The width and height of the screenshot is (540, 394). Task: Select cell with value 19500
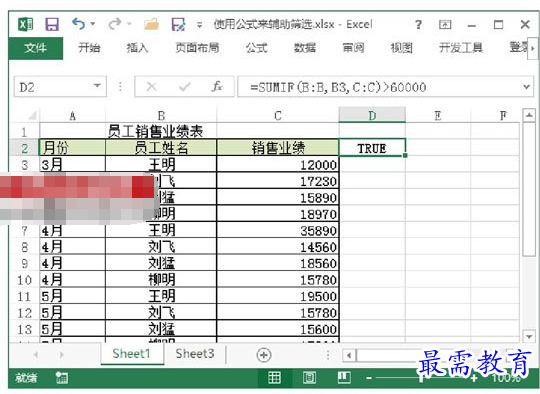(278, 296)
